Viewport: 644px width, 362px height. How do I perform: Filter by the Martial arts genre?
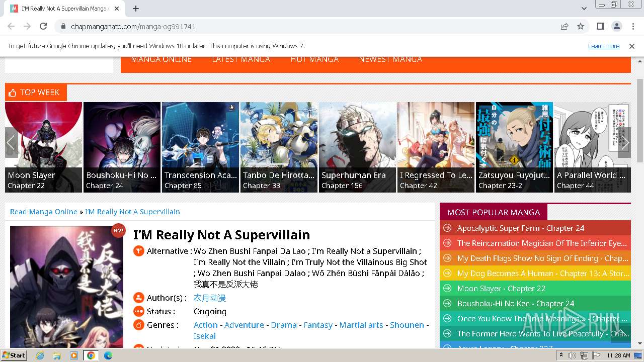(361, 325)
